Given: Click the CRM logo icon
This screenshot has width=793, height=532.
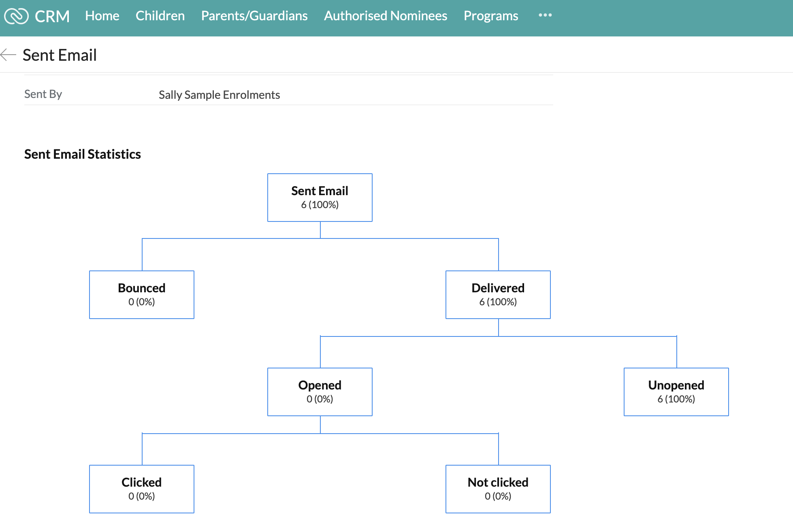Looking at the screenshot, I should coord(16,16).
